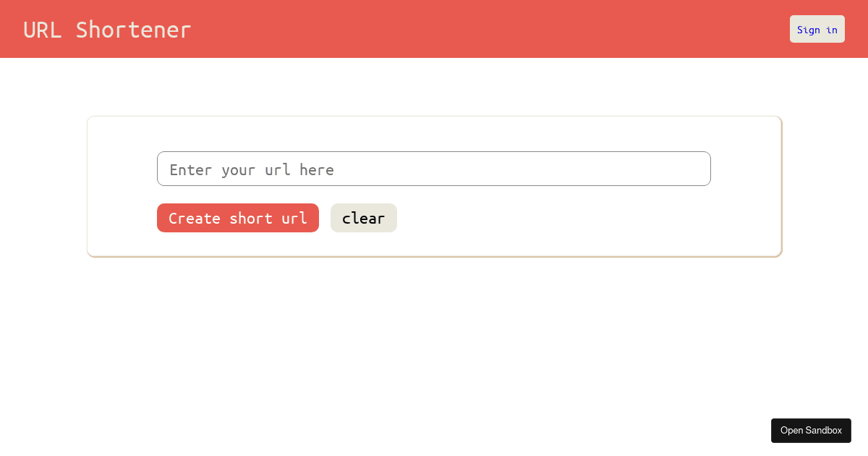
Task: Place cursor in the URL text box
Action: tap(433, 169)
